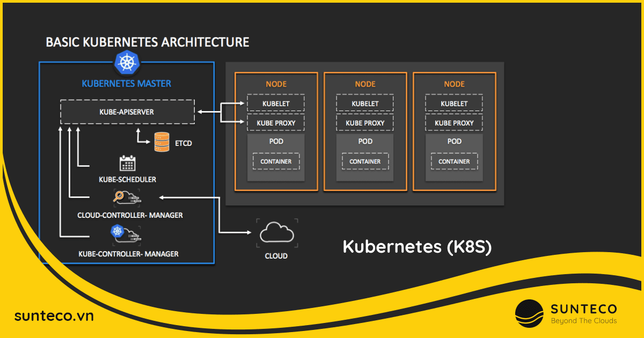Click the 'NODE' heading of the rightmost node
Screen dimensions: 644x338
(454, 84)
